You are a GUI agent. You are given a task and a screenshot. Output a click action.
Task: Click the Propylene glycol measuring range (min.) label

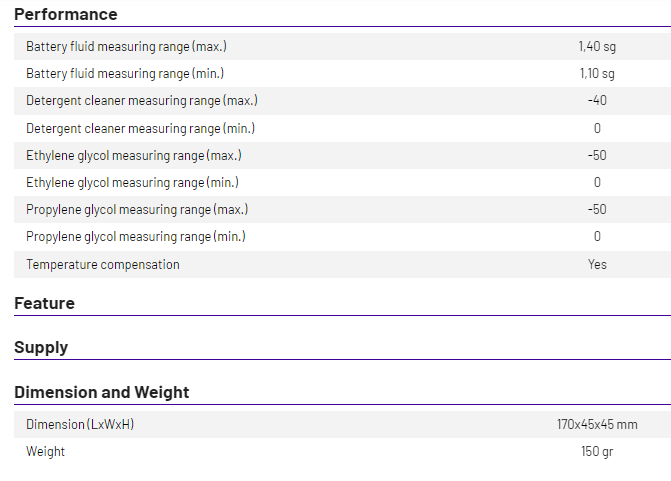[136, 236]
